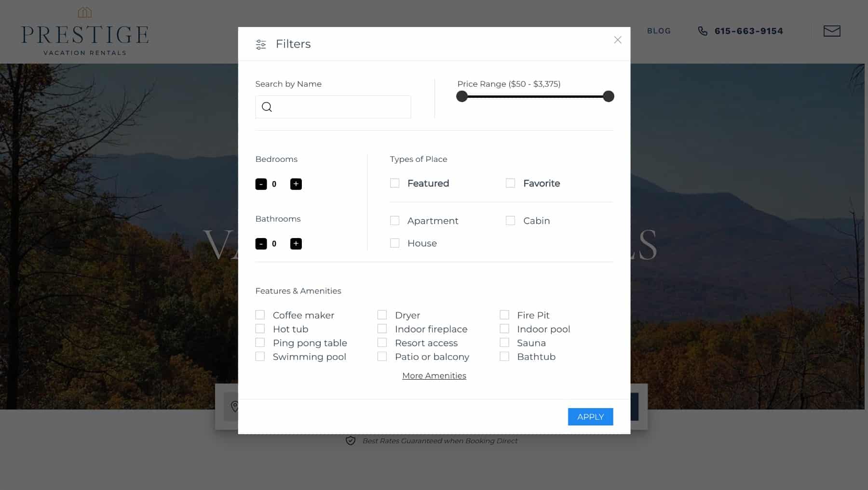
Task: Increase Bathrooms count with plus button
Action: (296, 244)
